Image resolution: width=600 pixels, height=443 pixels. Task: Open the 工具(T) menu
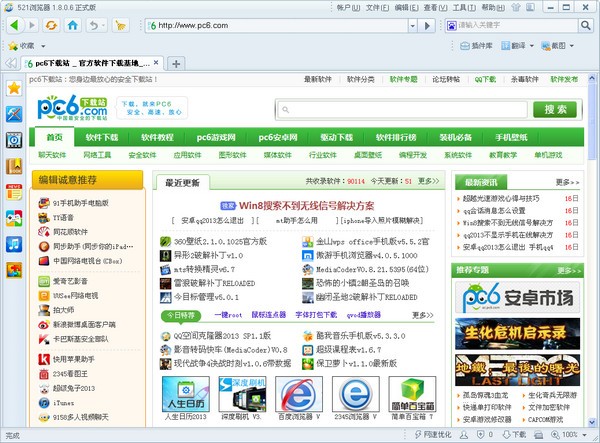[x=464, y=7]
